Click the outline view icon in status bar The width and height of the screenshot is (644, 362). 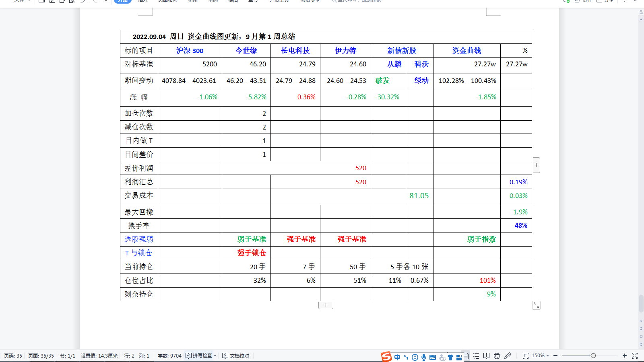tap(477, 356)
